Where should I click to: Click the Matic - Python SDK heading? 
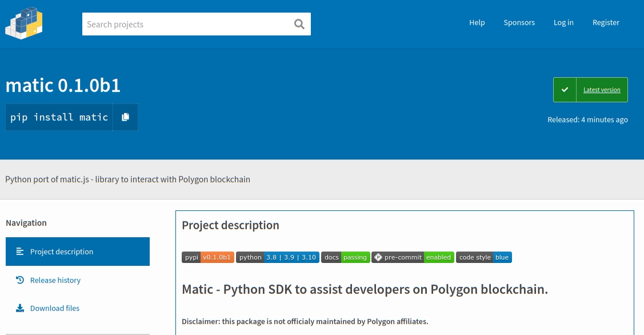click(x=365, y=289)
